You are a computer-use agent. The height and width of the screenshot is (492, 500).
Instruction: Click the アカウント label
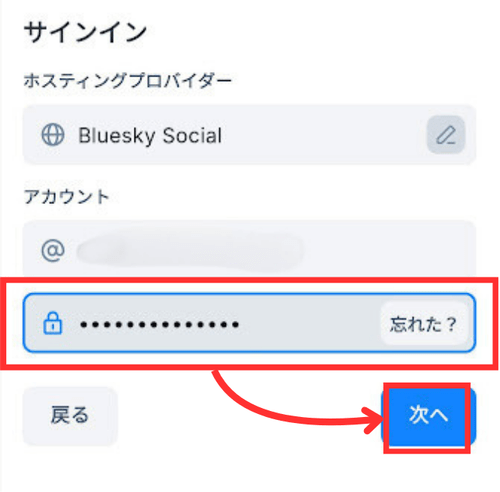click(x=67, y=196)
